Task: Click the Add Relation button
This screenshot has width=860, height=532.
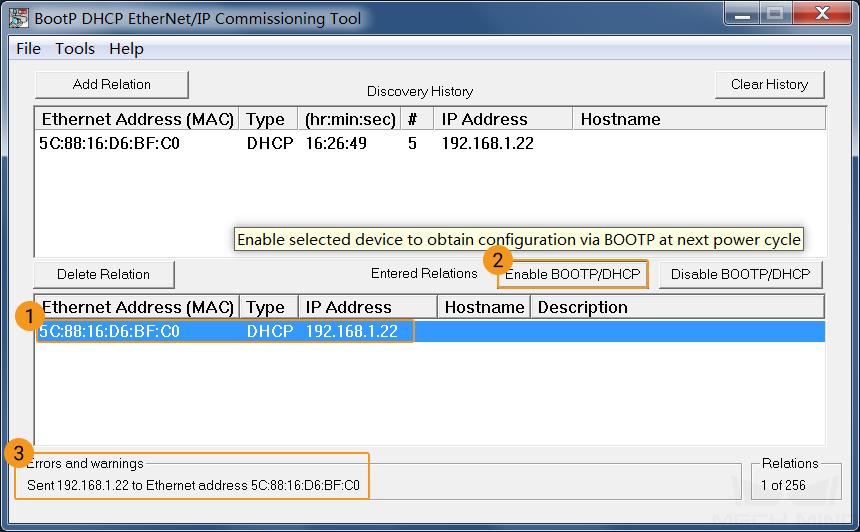Action: (112, 84)
